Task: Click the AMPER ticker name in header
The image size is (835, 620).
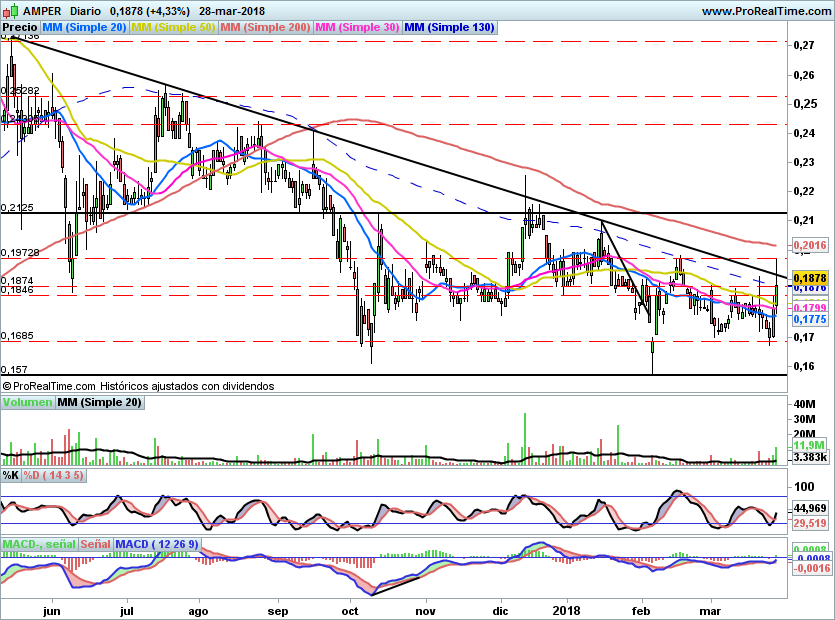Action: tap(42, 11)
